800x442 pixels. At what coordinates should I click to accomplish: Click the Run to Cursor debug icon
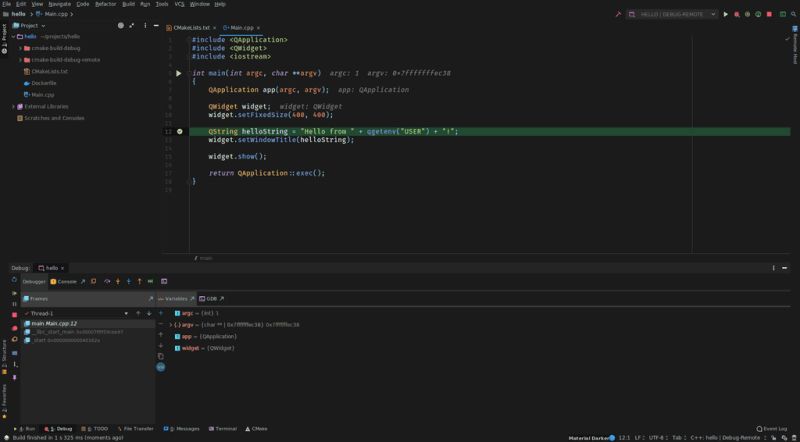pyautogui.click(x=151, y=282)
